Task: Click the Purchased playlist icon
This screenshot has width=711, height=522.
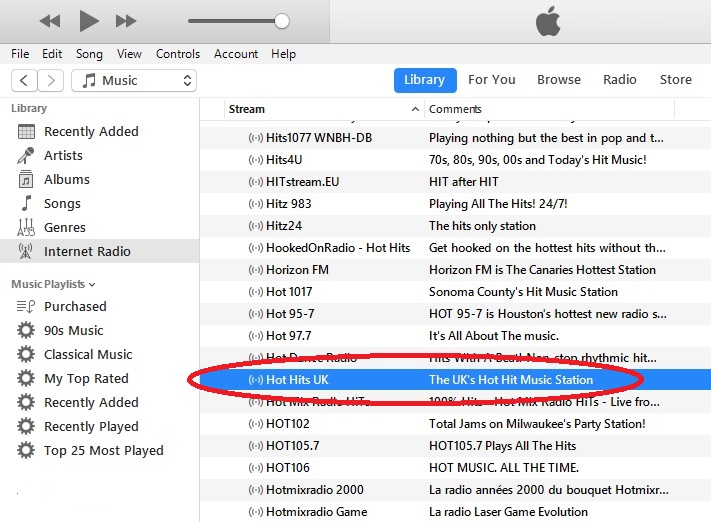Action: pyautogui.click(x=26, y=307)
